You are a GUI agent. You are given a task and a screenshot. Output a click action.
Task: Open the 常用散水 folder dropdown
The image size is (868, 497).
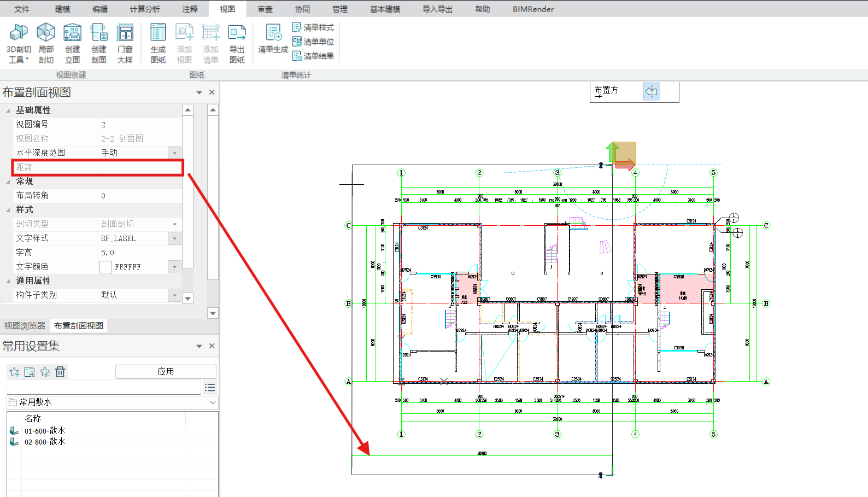tap(213, 402)
